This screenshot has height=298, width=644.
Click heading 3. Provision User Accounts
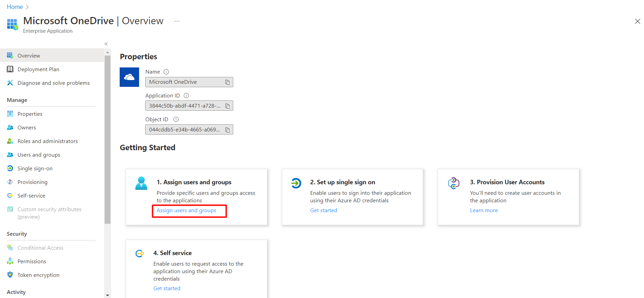[507, 182]
